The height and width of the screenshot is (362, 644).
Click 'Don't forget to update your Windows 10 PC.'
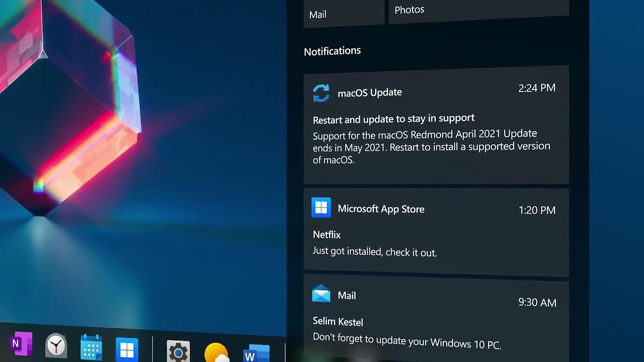pos(407,341)
